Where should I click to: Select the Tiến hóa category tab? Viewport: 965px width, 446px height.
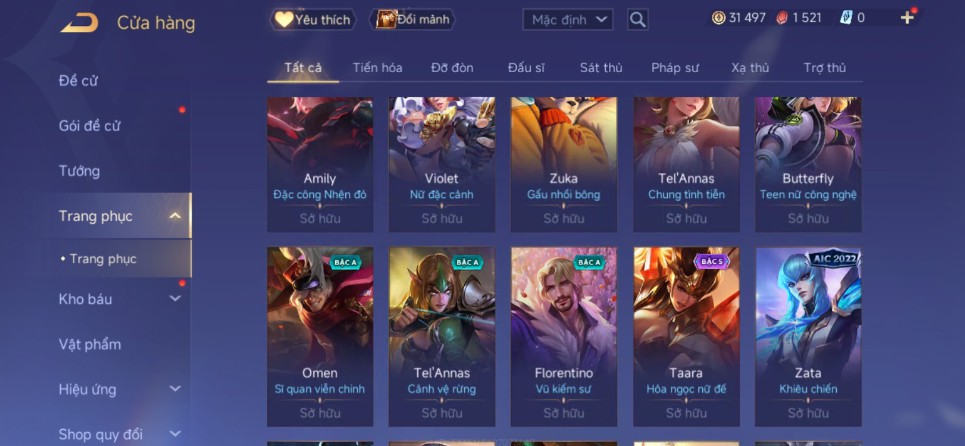point(377,68)
